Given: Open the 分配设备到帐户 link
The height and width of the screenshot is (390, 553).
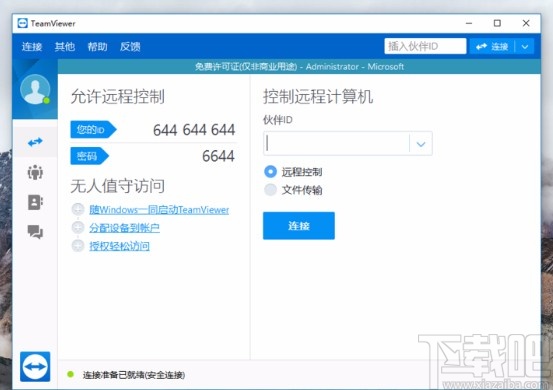Looking at the screenshot, I should (x=124, y=228).
